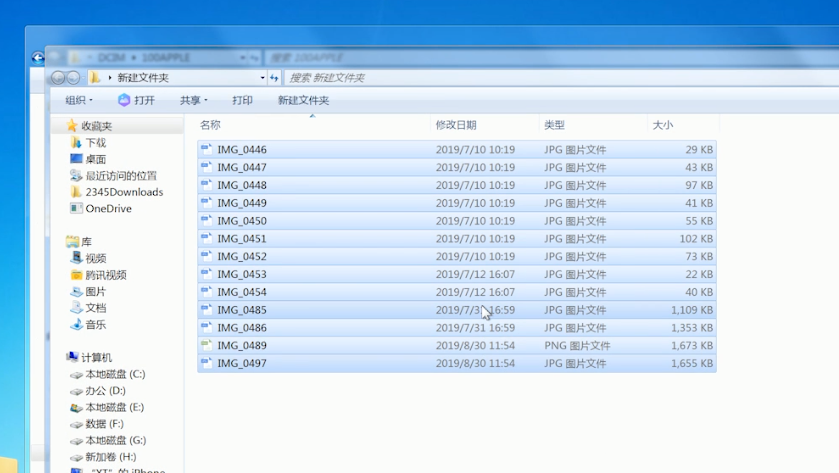
Task: Open drive 新加卷 (H:)
Action: 111,457
